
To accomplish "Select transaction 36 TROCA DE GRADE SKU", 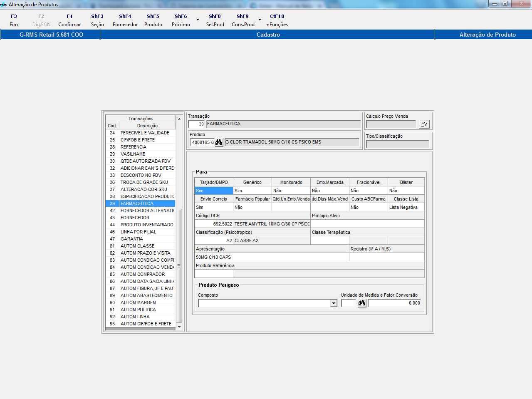I will coord(140,182).
